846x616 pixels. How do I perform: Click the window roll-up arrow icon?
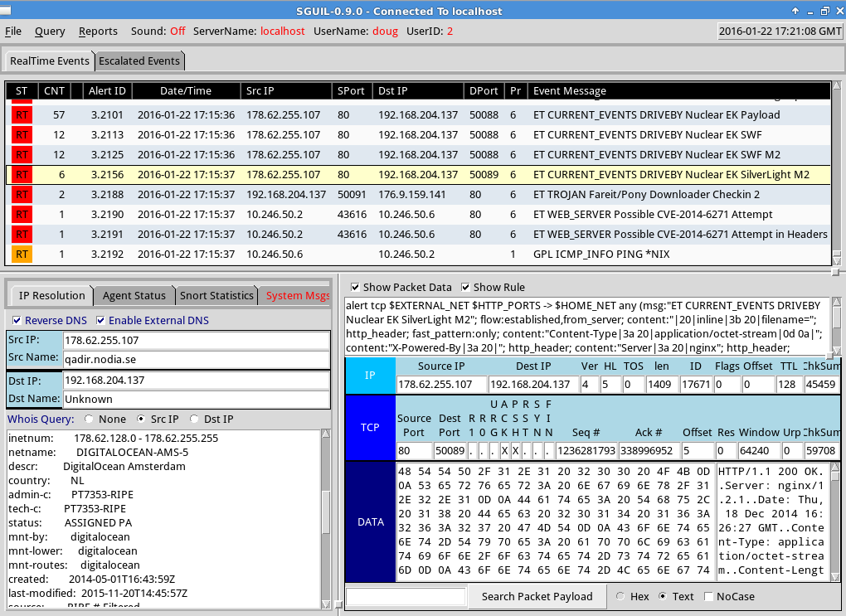[794, 11]
